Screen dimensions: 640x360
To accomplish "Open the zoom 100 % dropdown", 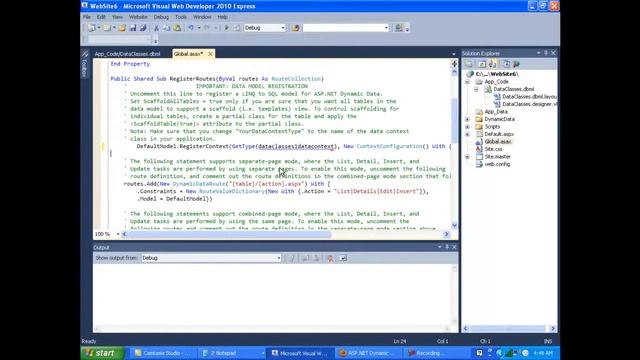I will [x=118, y=234].
